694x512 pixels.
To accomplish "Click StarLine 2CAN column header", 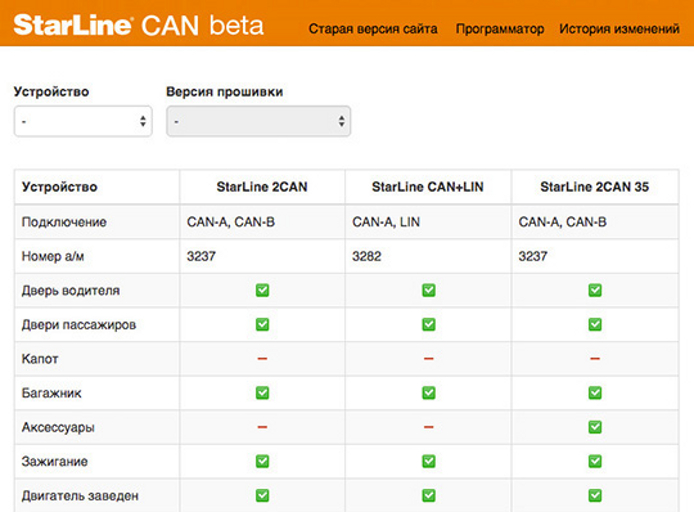I will point(262,187).
